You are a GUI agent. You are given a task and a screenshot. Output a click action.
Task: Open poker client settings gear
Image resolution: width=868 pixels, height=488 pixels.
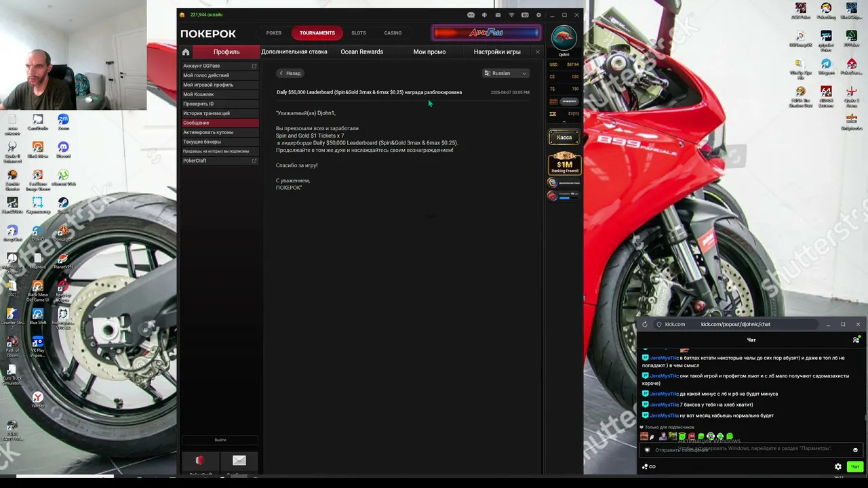pos(538,15)
